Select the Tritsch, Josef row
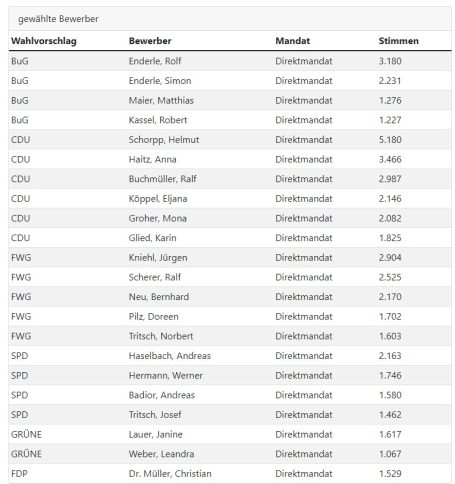The height and width of the screenshot is (484, 455). (x=230, y=415)
